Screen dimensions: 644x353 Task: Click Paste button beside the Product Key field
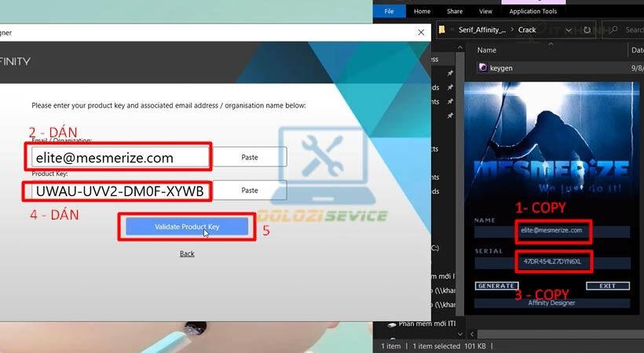coord(250,191)
